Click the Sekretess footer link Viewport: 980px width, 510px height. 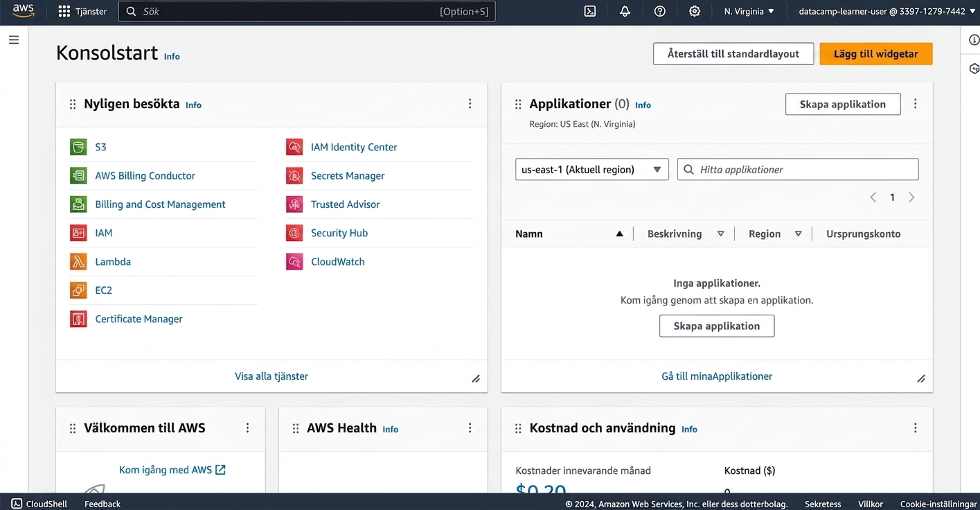[823, 504]
